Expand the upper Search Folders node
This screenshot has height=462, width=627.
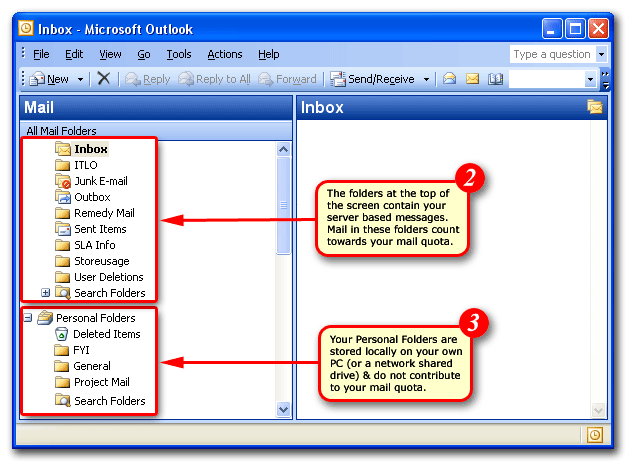coord(46,293)
